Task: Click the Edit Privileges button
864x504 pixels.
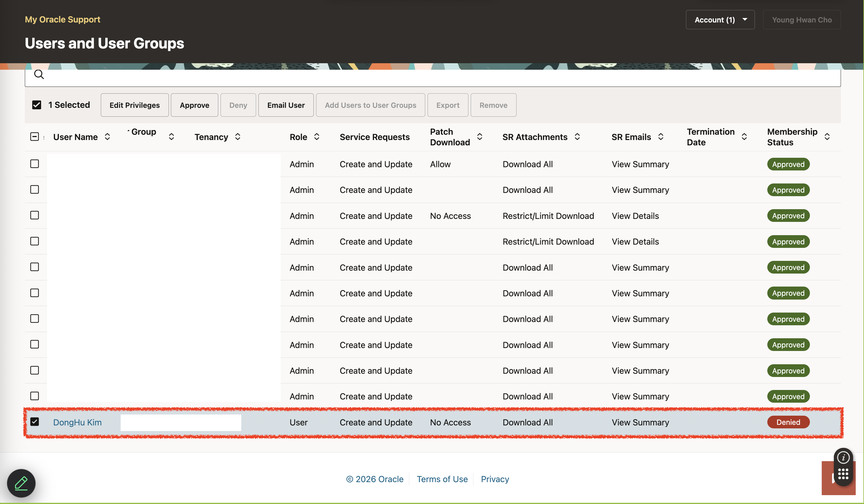Action: (135, 105)
